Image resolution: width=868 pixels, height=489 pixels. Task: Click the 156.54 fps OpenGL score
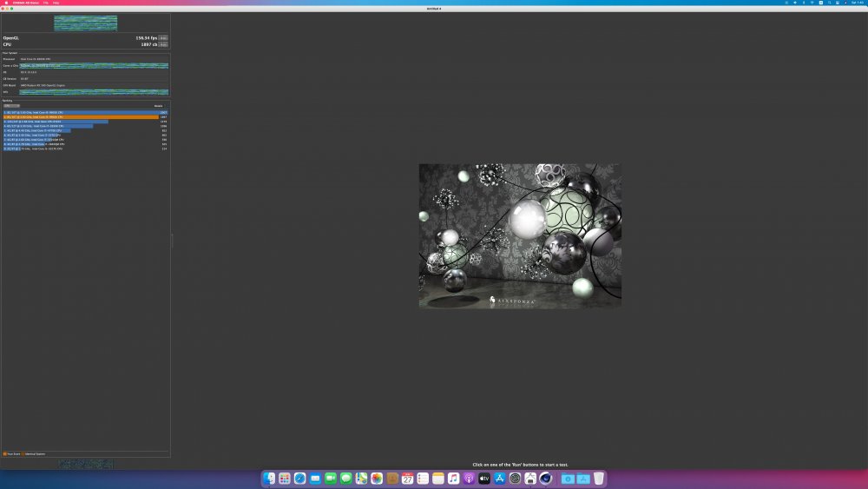pos(146,38)
